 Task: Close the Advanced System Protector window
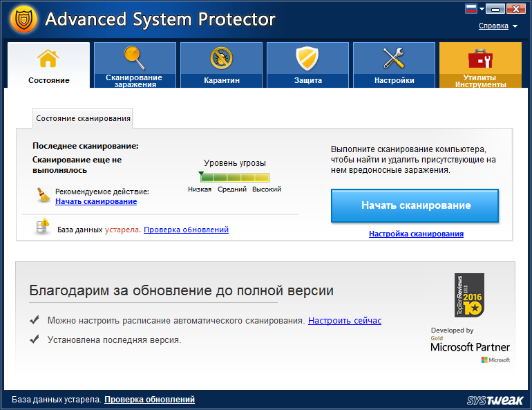pos(515,9)
